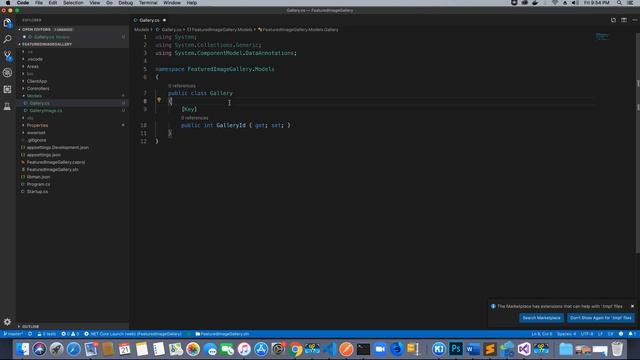Open Startup.cs file

[x=37, y=191]
